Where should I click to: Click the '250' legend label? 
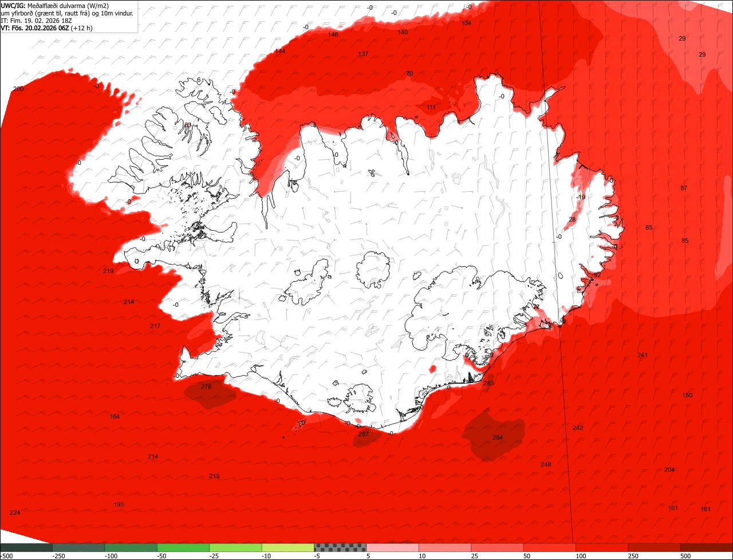pyautogui.click(x=634, y=556)
